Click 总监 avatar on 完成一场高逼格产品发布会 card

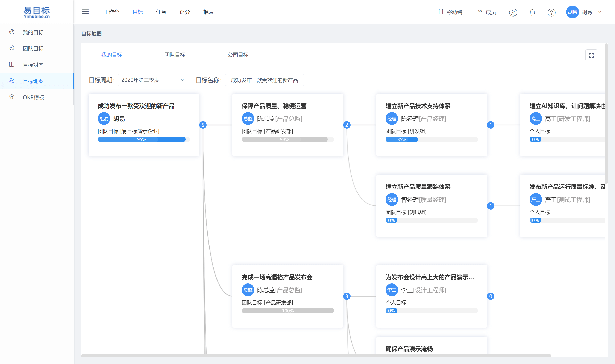[x=248, y=290]
